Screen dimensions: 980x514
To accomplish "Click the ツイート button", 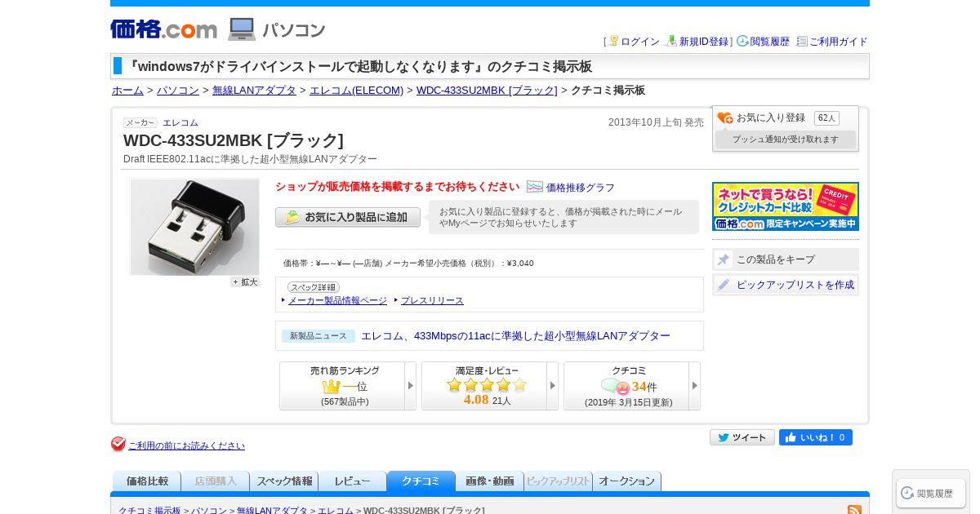I will click(x=742, y=437).
